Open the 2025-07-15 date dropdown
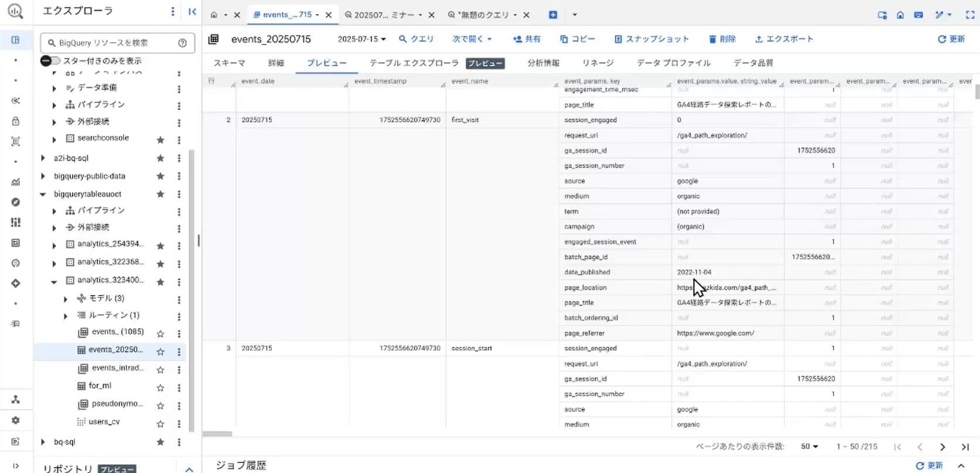The height and width of the screenshot is (473, 980). click(361, 39)
